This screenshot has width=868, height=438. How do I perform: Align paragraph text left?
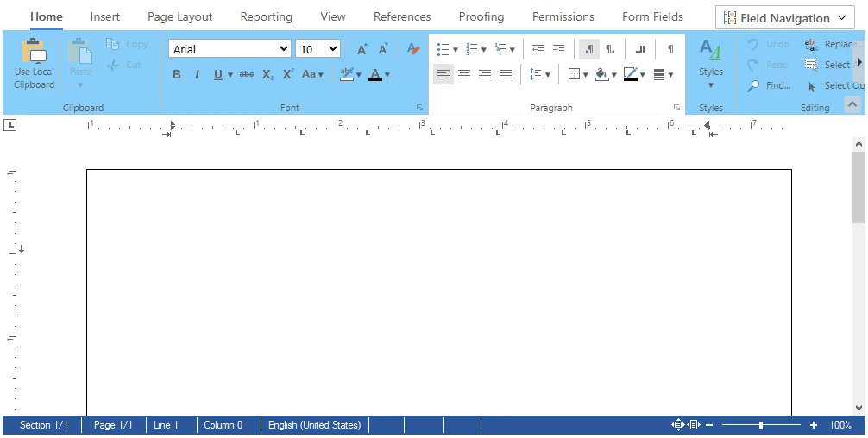click(443, 74)
